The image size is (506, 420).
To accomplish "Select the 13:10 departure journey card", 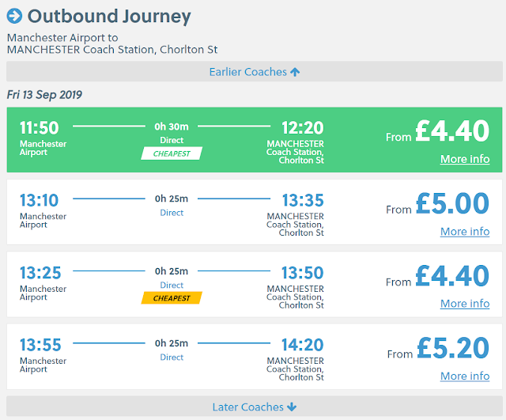I will [253, 212].
